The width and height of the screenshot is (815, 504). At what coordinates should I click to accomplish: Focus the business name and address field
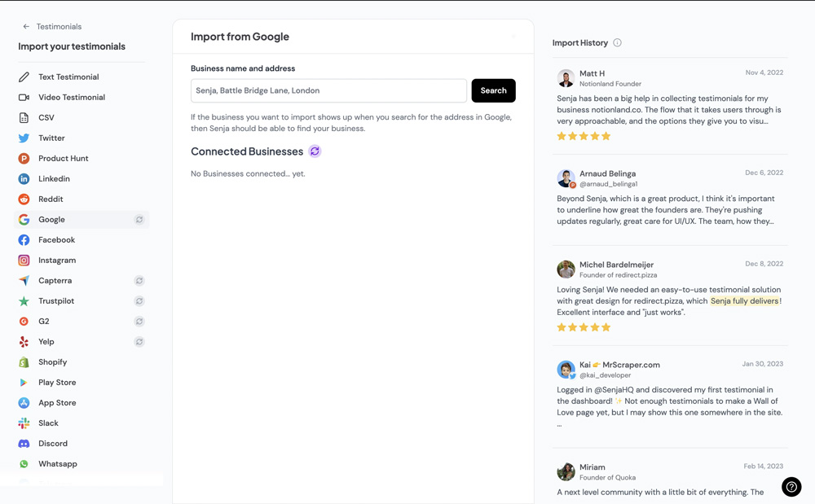tap(328, 90)
